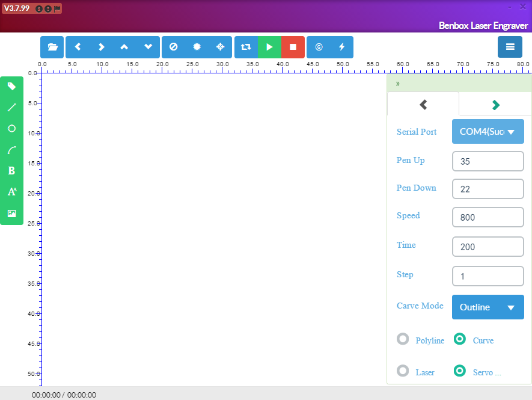This screenshot has height=400, width=532.
Task: Stop engraving with red stop button
Action: (x=293, y=47)
